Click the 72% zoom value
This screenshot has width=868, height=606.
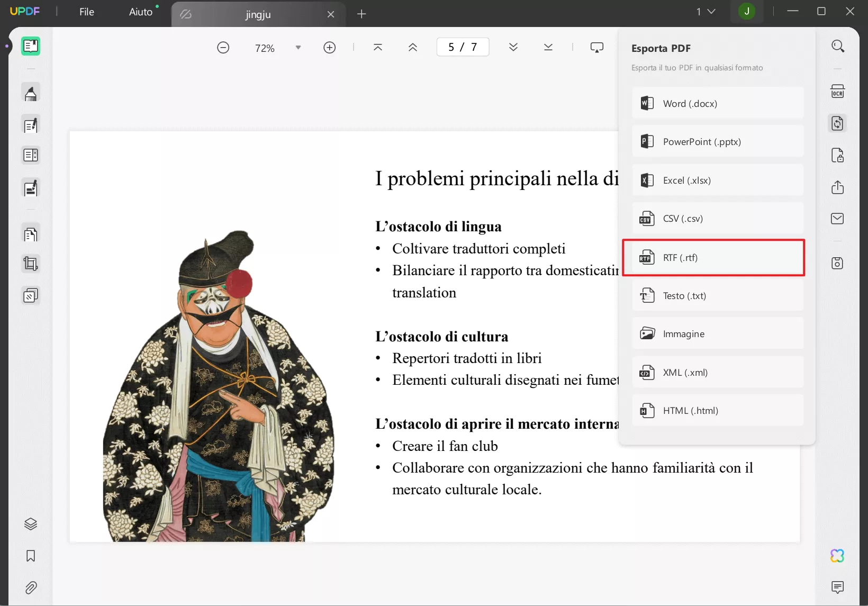click(265, 48)
